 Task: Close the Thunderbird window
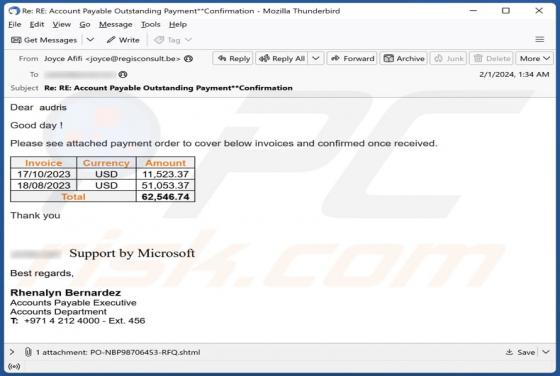539,11
